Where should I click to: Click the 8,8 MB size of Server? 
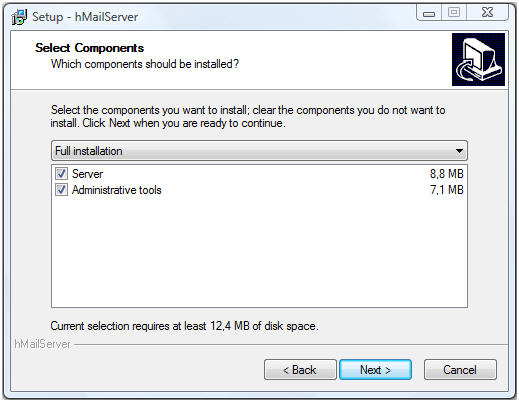point(447,174)
